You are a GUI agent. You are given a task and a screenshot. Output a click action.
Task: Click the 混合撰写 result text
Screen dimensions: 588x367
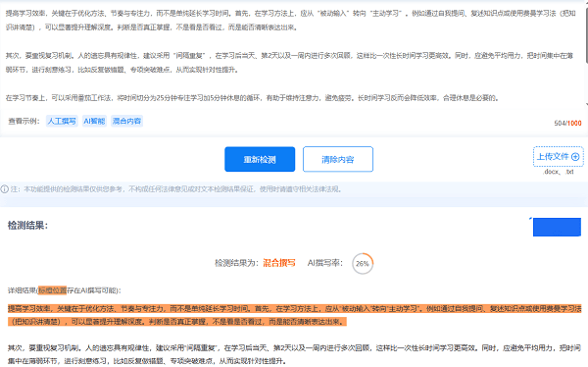(x=279, y=263)
